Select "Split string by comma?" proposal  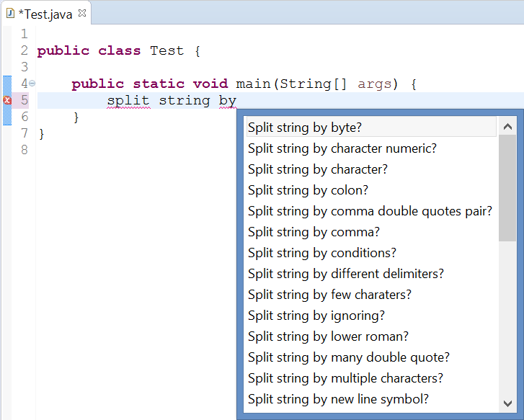(314, 232)
